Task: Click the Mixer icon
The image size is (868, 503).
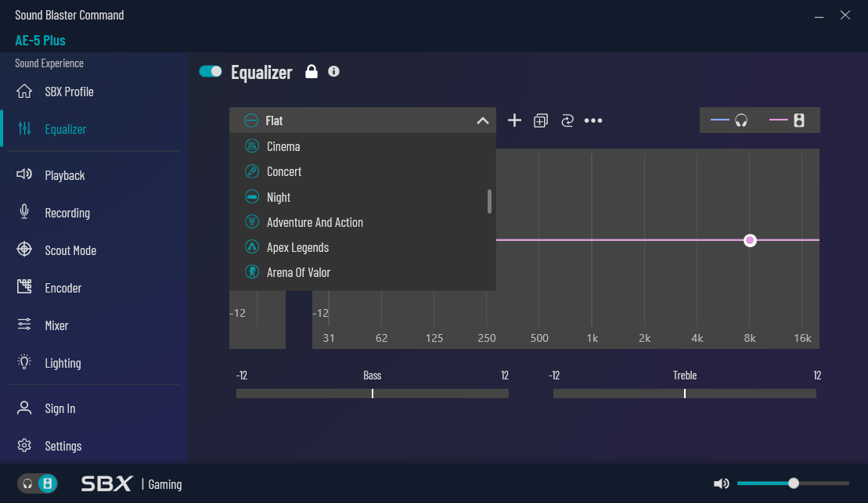Action: pos(24,325)
